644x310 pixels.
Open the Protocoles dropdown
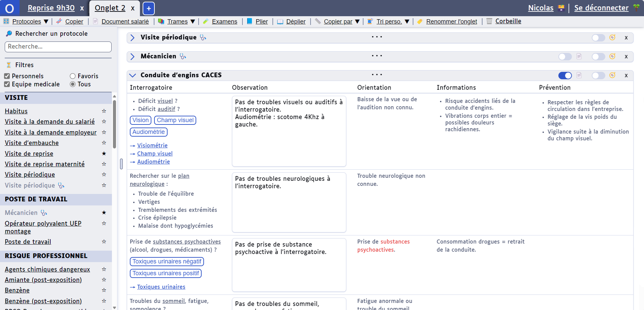pyautogui.click(x=26, y=21)
